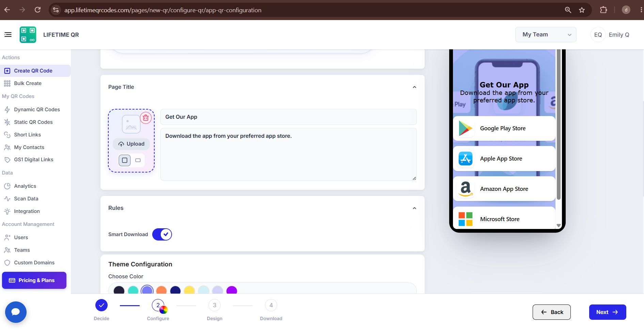Choose the purple color swatch
Screen dimensions: 644x330
tap(232, 291)
